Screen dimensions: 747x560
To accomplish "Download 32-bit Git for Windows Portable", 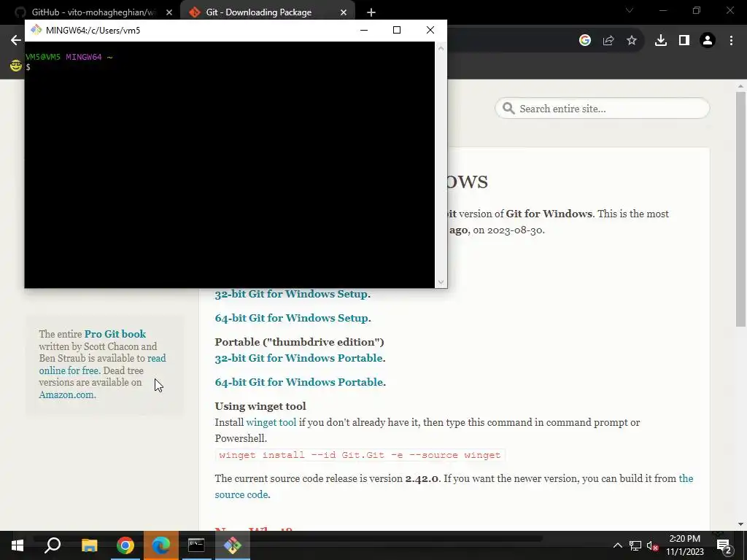I will click(x=298, y=357).
